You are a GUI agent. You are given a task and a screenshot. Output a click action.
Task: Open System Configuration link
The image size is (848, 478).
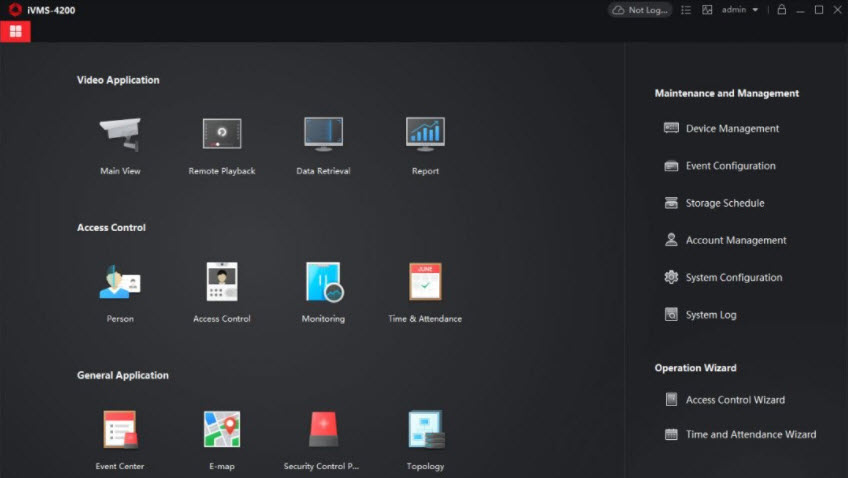[734, 277]
